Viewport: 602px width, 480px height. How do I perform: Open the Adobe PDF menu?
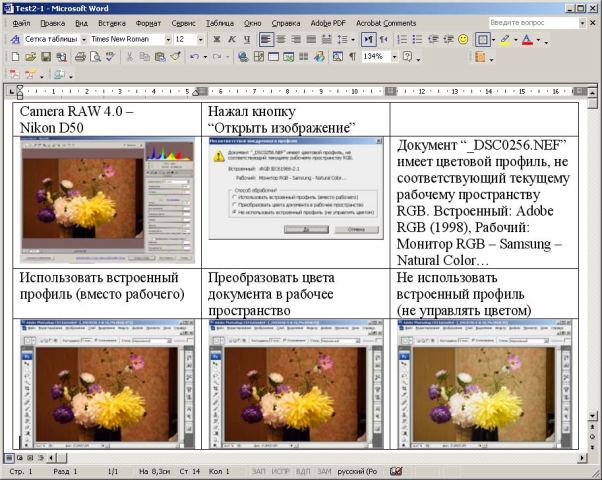tap(328, 23)
